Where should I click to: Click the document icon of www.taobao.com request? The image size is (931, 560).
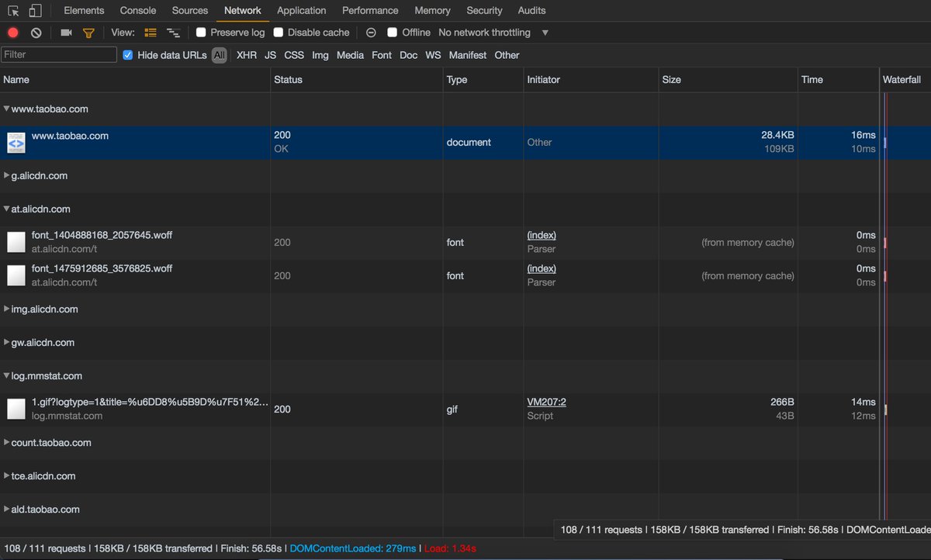pos(16,143)
